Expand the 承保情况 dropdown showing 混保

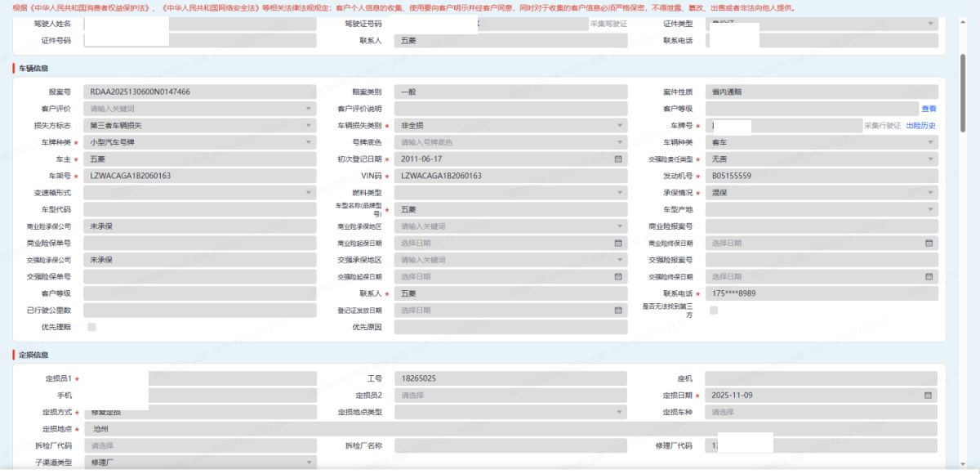tap(930, 192)
